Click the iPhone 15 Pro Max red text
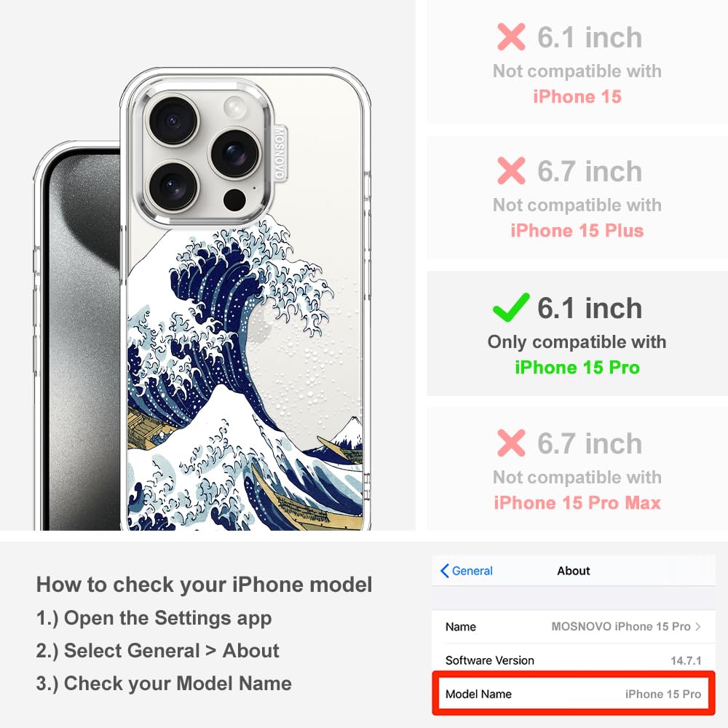The height and width of the screenshot is (728, 728). tap(577, 503)
